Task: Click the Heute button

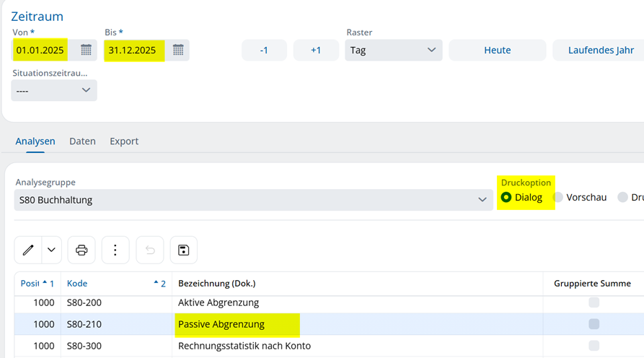Action: click(x=497, y=51)
